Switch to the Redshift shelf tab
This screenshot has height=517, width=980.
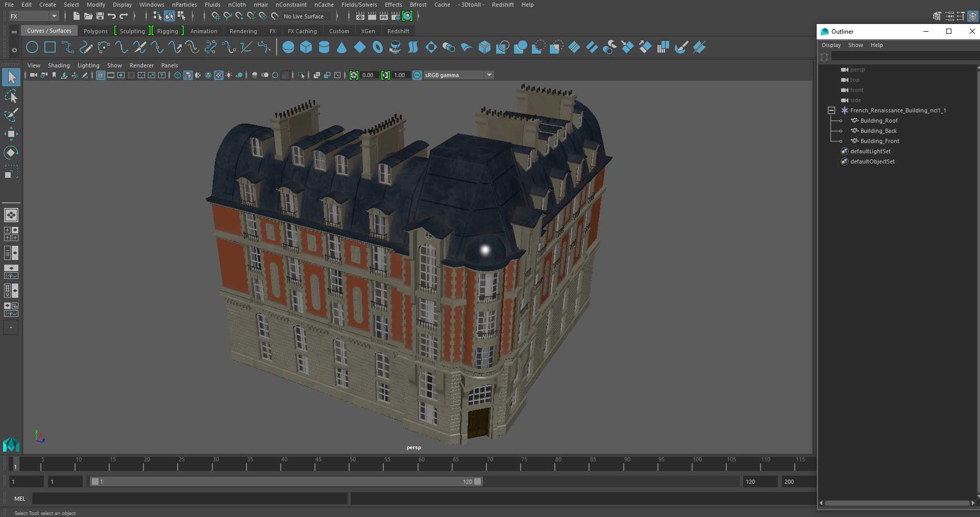(x=398, y=31)
